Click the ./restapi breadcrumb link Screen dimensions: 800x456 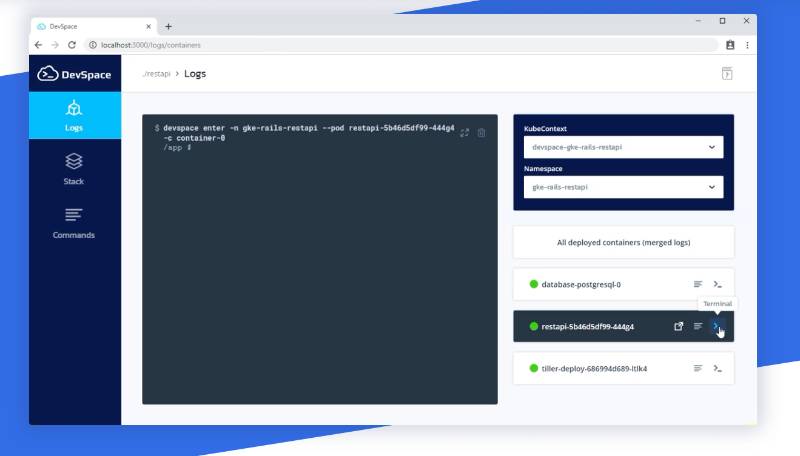pyautogui.click(x=156, y=74)
